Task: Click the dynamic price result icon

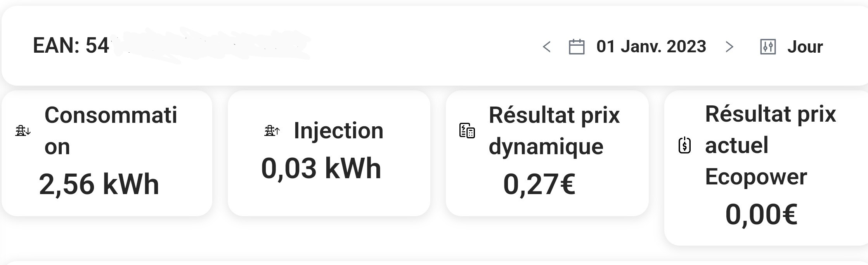Action: (467, 131)
